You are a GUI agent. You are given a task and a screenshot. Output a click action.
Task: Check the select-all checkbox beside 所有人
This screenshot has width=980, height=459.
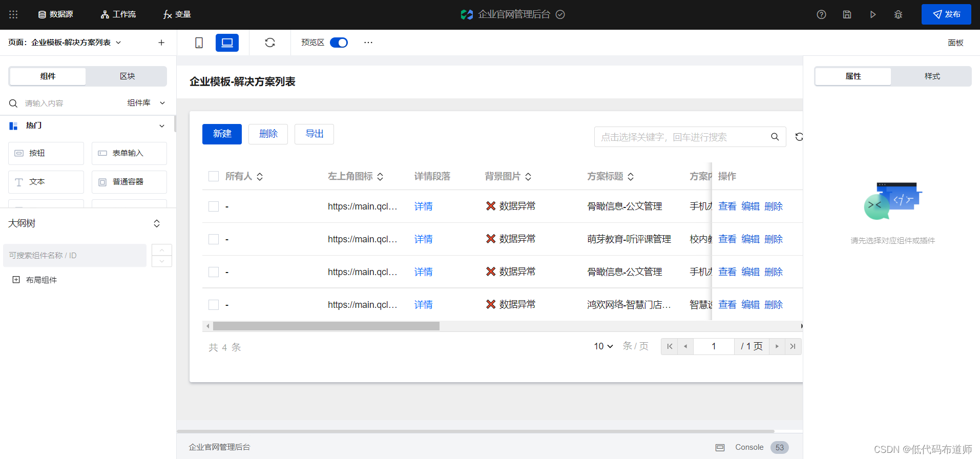214,176
